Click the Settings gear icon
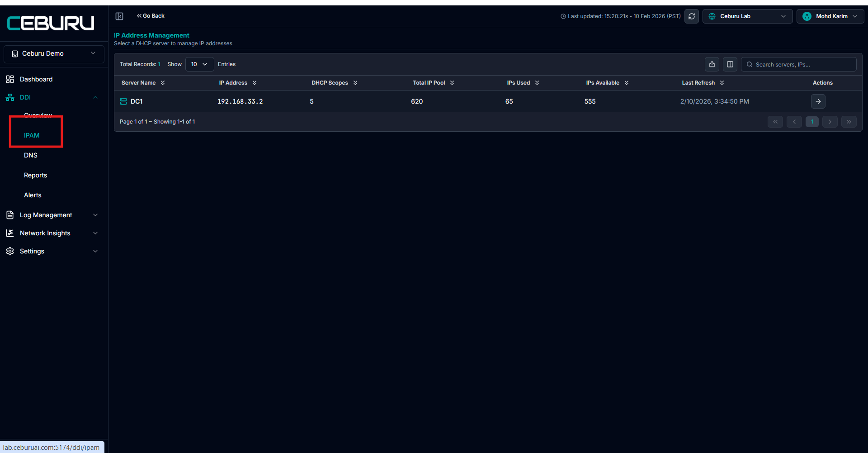Image resolution: width=868 pixels, height=453 pixels. (10, 251)
